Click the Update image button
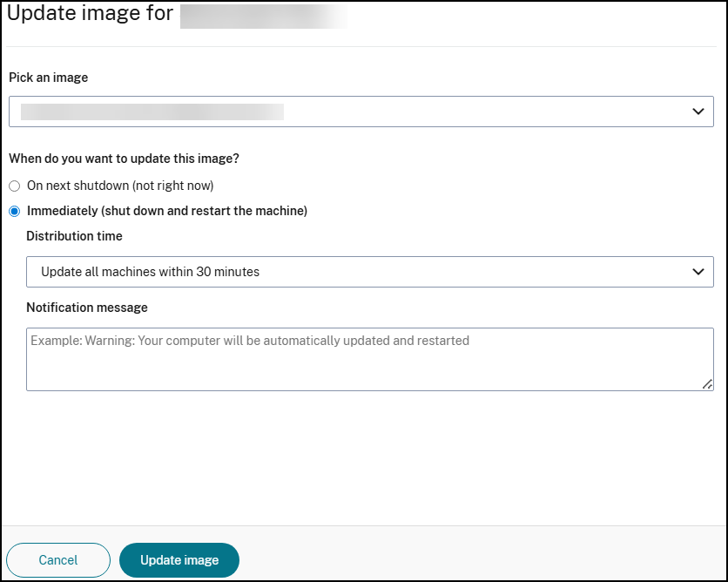The height and width of the screenshot is (582, 728). point(179,559)
